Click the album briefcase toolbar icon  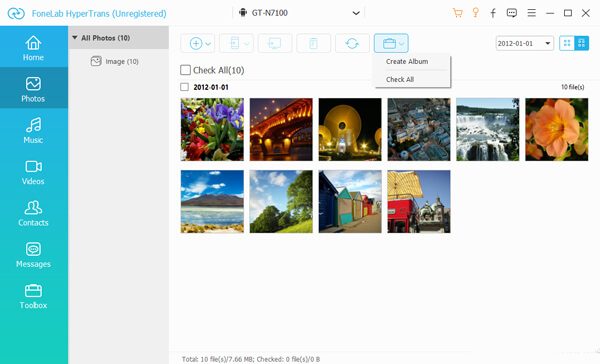[389, 43]
